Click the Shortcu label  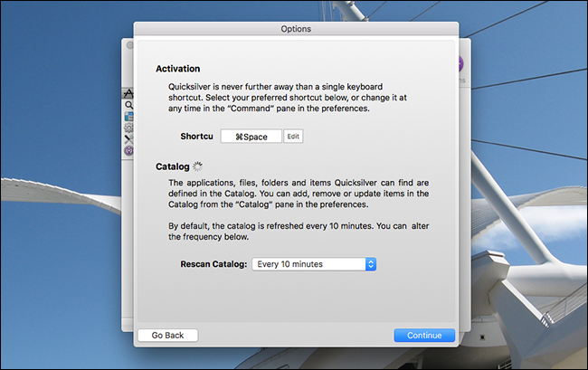click(x=196, y=136)
